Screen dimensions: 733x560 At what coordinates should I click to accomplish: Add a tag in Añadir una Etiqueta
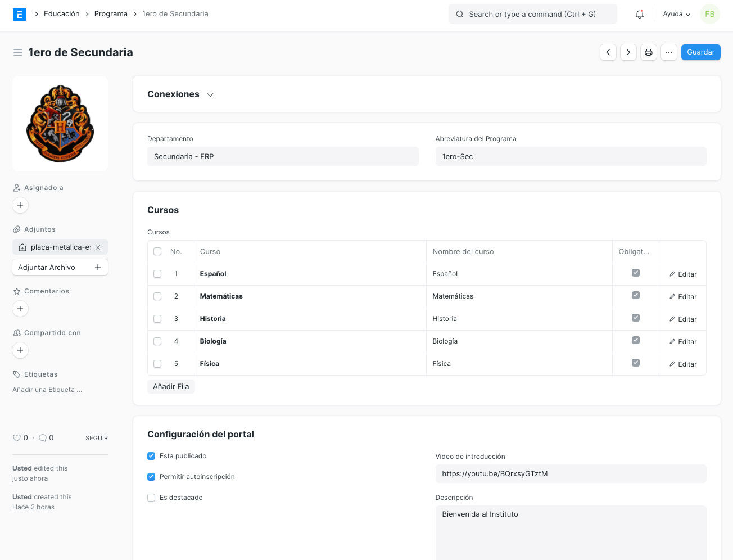point(47,390)
